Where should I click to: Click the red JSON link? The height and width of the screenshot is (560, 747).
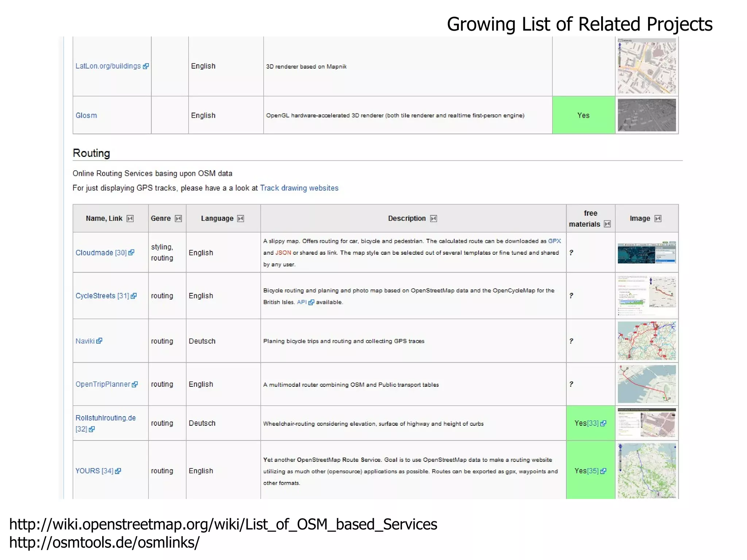coord(283,252)
